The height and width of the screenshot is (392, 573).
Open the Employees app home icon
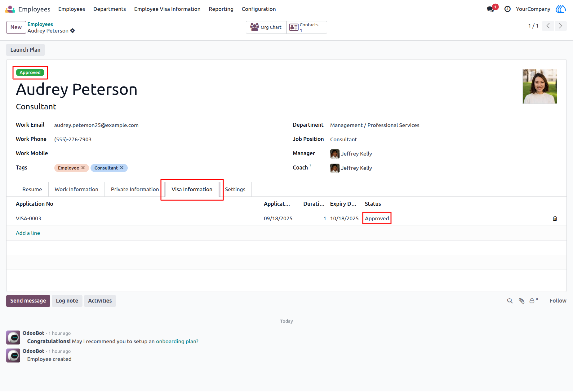coord(10,9)
